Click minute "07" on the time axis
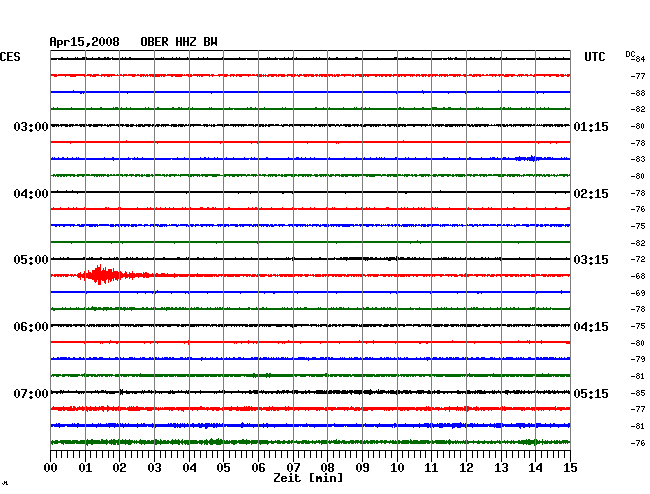Image resolution: width=650 pixels, height=494 pixels. pyautogui.click(x=293, y=468)
